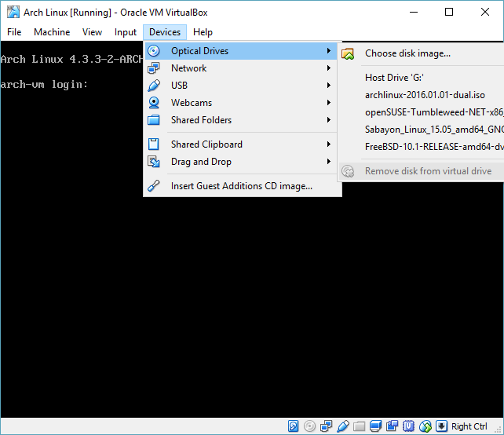Select the openSUSE-Tumbleweed-NET image

[421, 112]
